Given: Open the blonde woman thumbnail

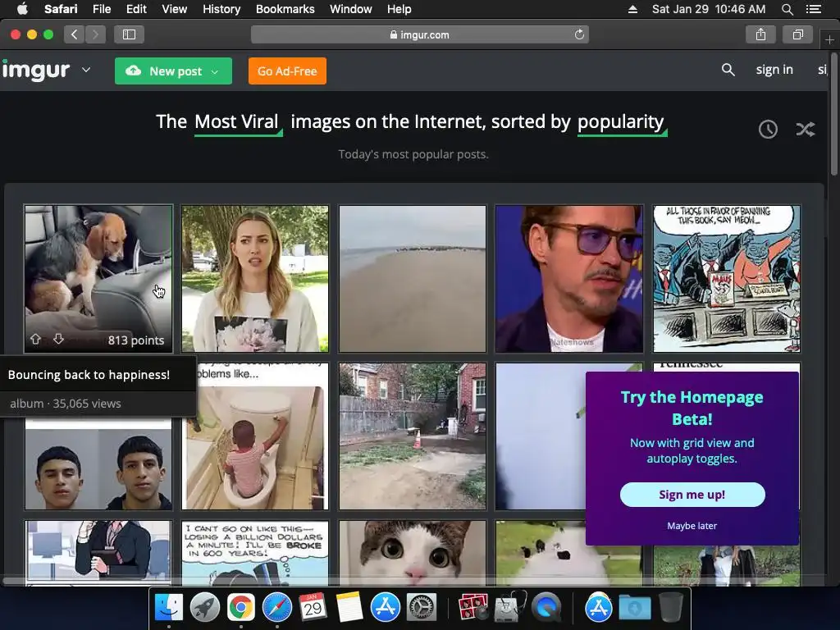Looking at the screenshot, I should coord(255,279).
